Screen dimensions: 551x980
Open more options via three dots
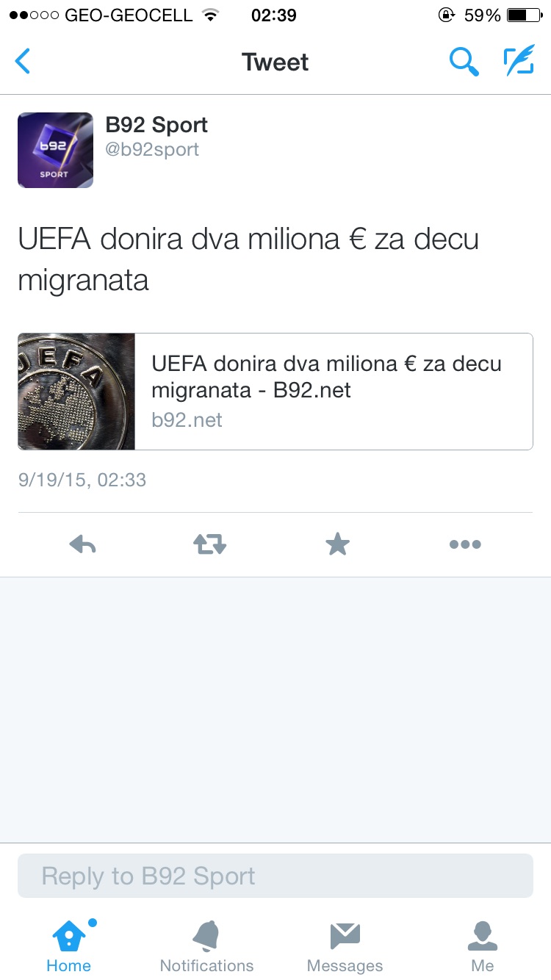[x=465, y=544]
